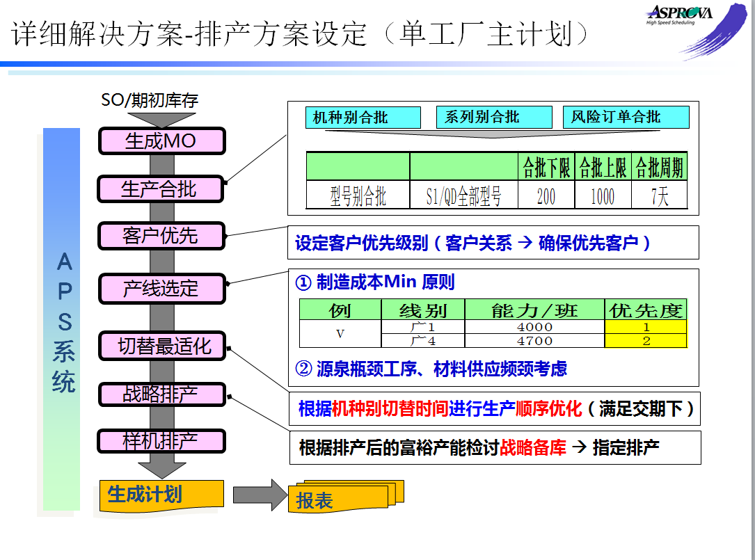The width and height of the screenshot is (755, 560).
Task: Select the 切替最适化 step box
Action: point(163,346)
